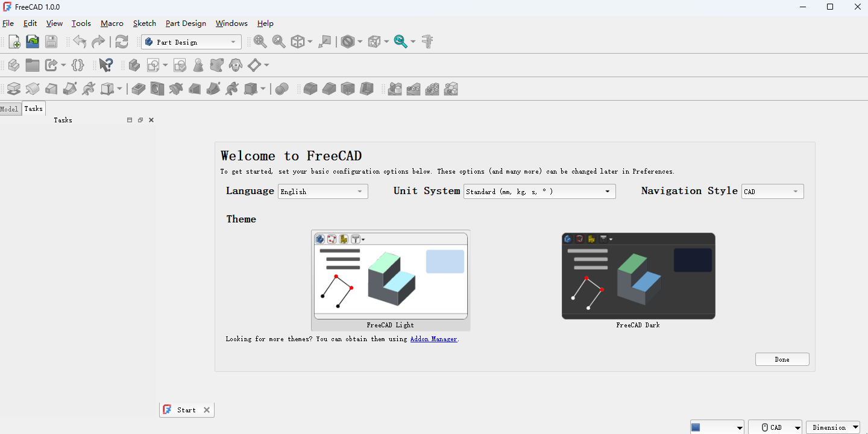Click the Polar Pattern icon
868x434 pixels.
tap(432, 89)
